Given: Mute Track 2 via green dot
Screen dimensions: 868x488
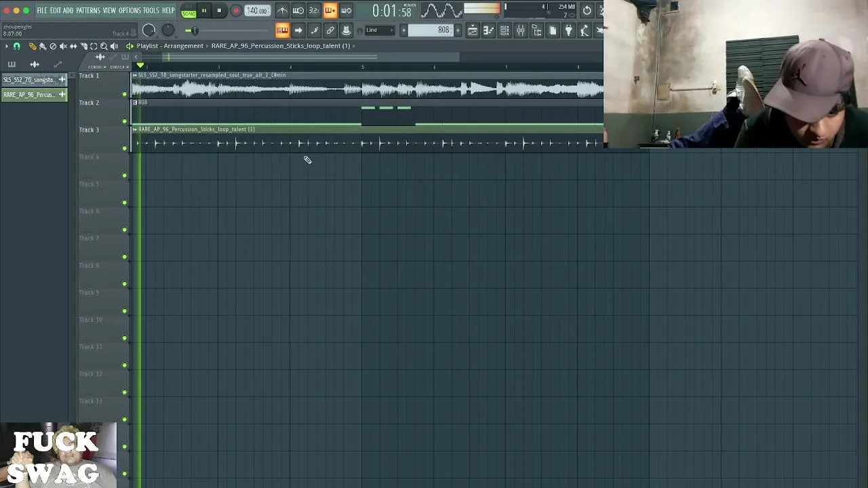Looking at the screenshot, I should pyautogui.click(x=125, y=121).
